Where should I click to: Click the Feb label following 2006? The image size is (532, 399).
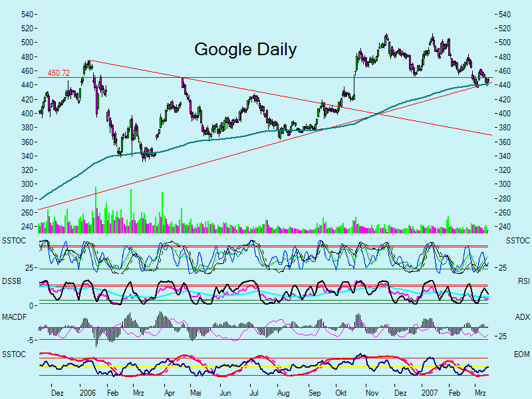click(x=112, y=393)
